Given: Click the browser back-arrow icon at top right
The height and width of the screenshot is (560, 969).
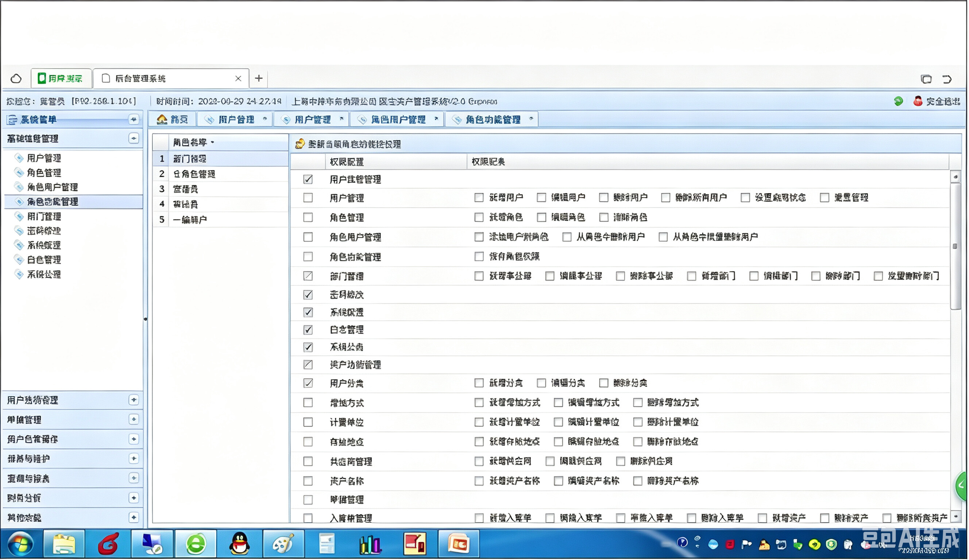Looking at the screenshot, I should point(947,79).
